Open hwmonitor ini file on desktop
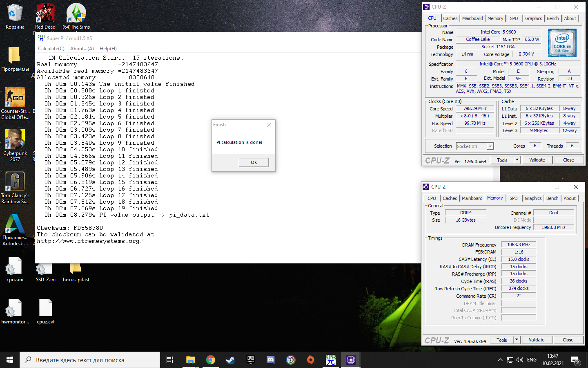Screen dimensions: 588x368 (x=15, y=312)
